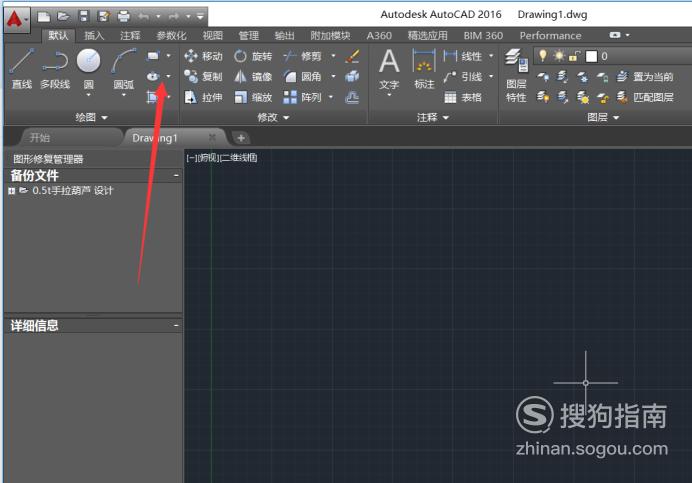Image resolution: width=692 pixels, height=483 pixels.
Task: Click the Explode icon in Modify panel
Action: coord(352,76)
